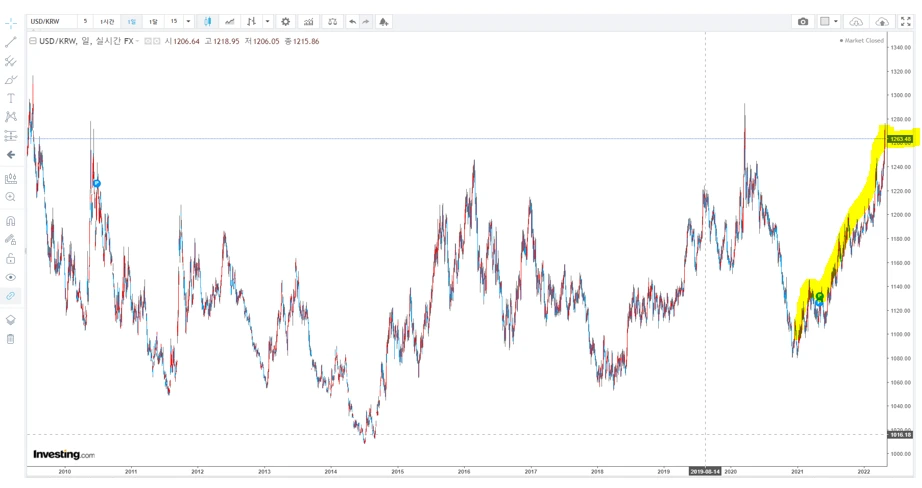The width and height of the screenshot is (922, 488).
Task: Expand the chart layout dropdown arrow
Action: (x=836, y=22)
